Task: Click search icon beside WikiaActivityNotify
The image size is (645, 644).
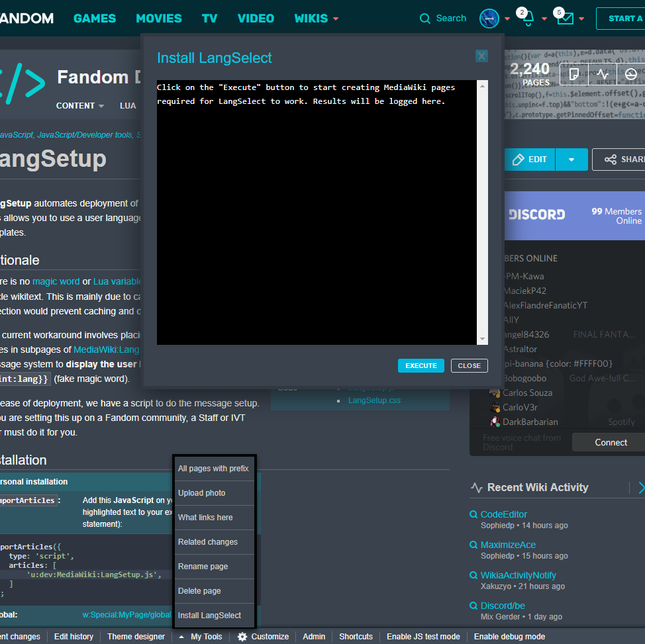Action: tap(473, 575)
